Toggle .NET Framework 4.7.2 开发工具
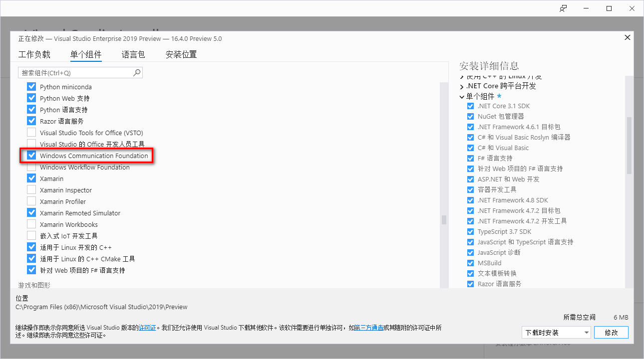The image size is (644, 359). click(x=470, y=221)
